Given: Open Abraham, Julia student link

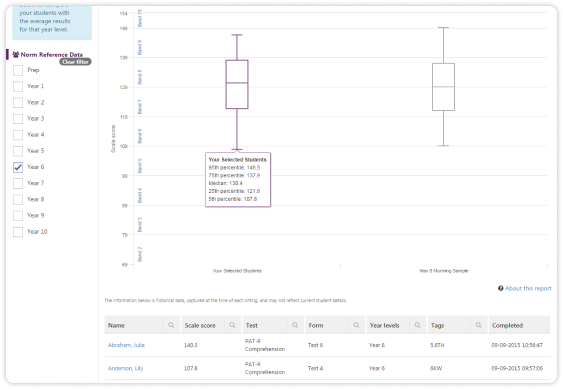Looking at the screenshot, I should click(126, 345).
